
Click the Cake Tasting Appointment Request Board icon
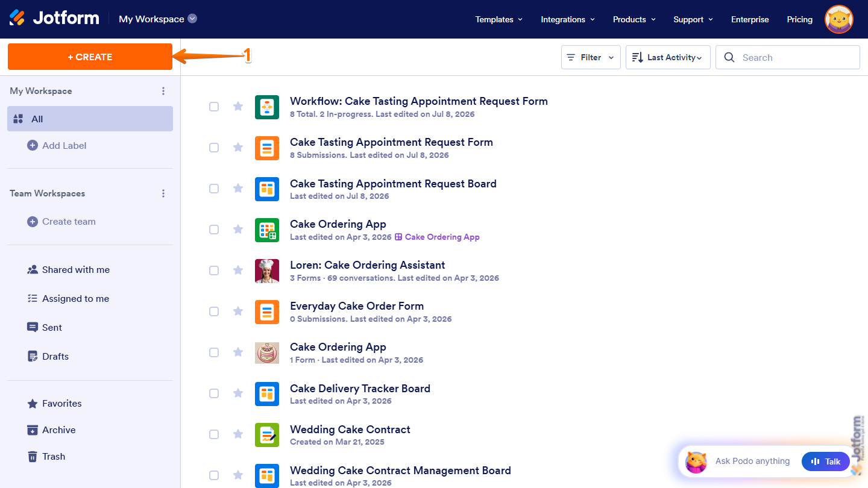pos(267,189)
